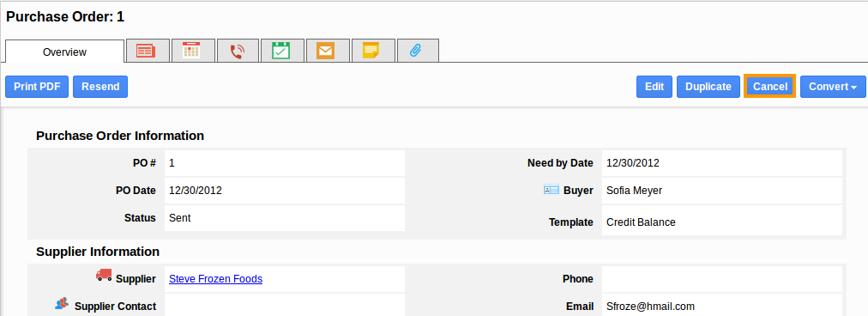
Task: Click the Template field label
Action: pos(570,222)
